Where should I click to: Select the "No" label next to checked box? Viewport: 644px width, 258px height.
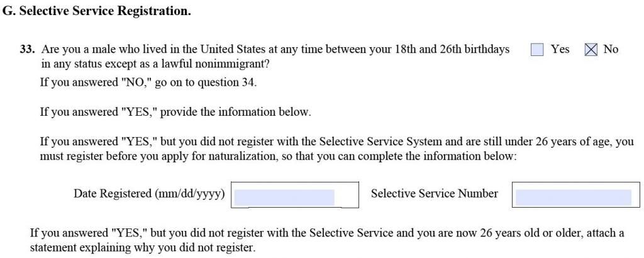pos(611,49)
